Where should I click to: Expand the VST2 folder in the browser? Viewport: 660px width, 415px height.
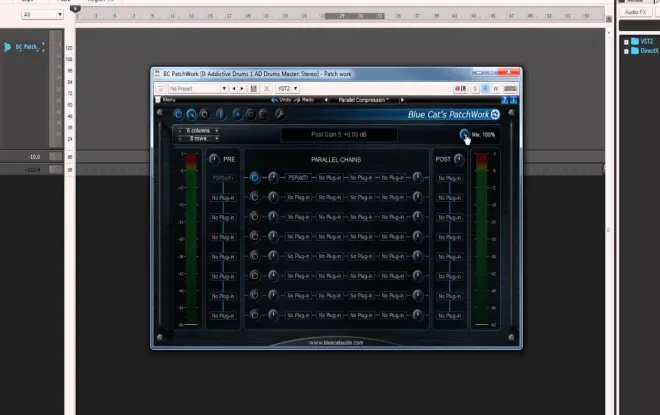(x=626, y=42)
